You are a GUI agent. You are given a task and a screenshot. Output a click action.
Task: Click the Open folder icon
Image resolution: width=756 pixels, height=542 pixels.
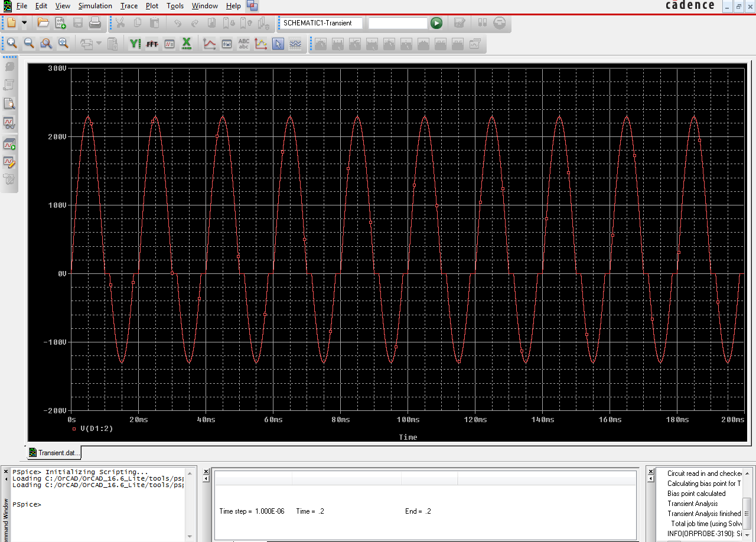43,23
